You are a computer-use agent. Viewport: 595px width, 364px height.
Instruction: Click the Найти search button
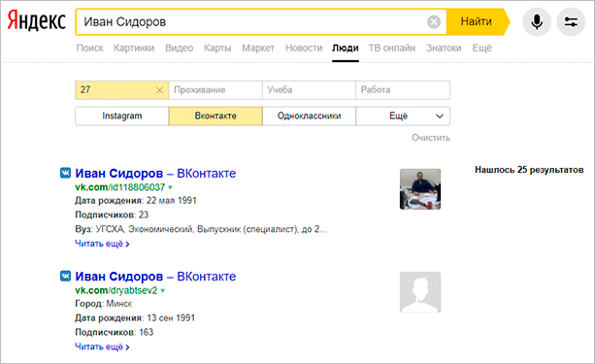[x=477, y=21]
